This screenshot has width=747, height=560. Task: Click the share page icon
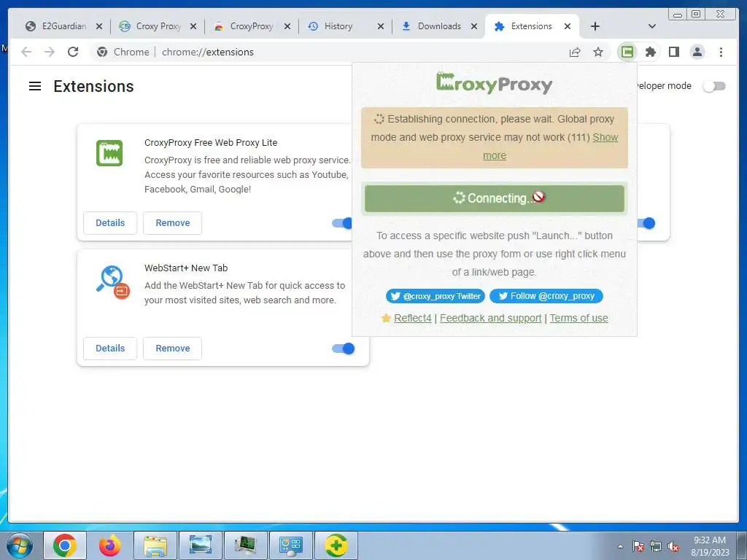tap(575, 52)
